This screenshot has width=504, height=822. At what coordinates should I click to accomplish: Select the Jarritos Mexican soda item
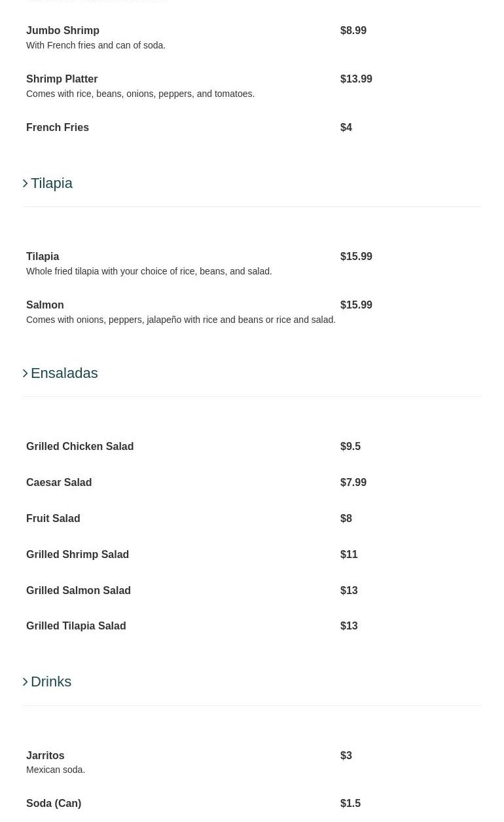point(45,756)
